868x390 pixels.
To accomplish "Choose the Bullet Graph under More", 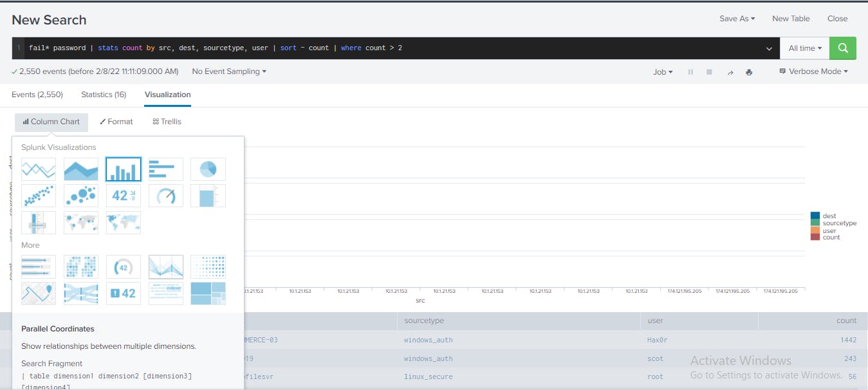I will coord(39,266).
